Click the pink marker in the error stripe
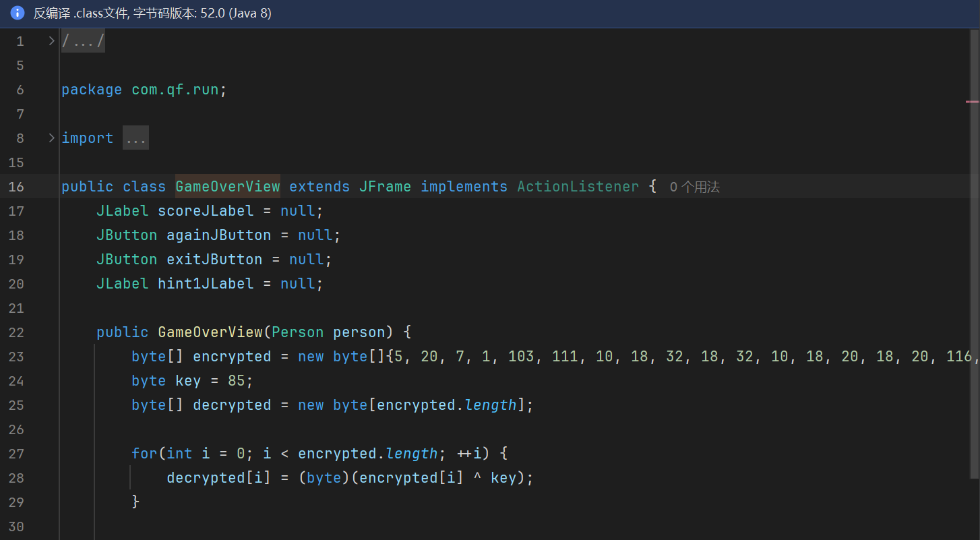Viewport: 980px width, 540px height. click(972, 102)
